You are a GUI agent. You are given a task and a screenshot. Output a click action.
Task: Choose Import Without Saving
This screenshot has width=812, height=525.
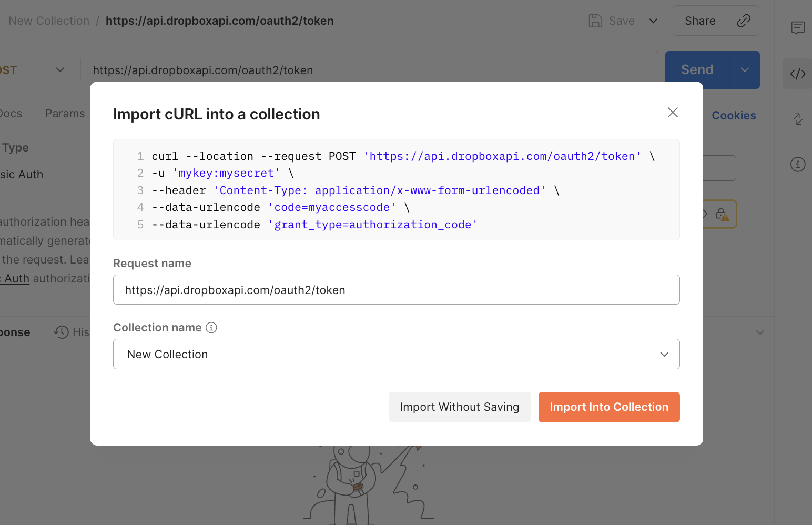(x=459, y=407)
